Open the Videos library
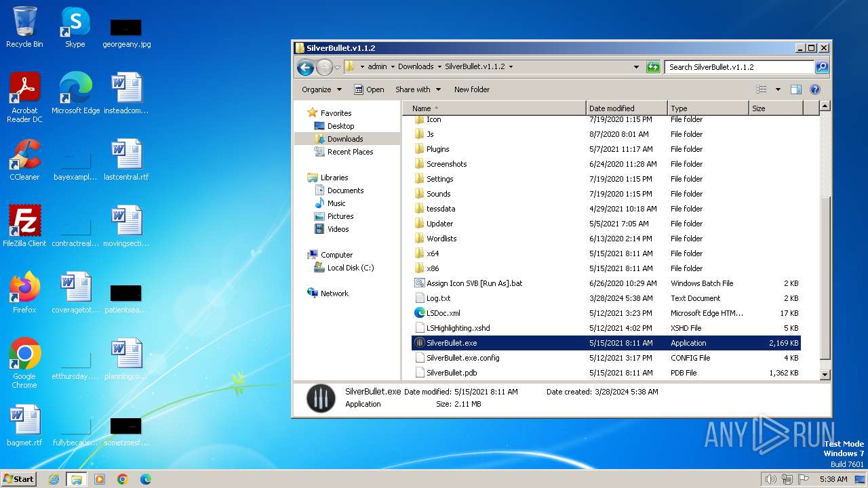This screenshot has height=488, width=868. (338, 229)
